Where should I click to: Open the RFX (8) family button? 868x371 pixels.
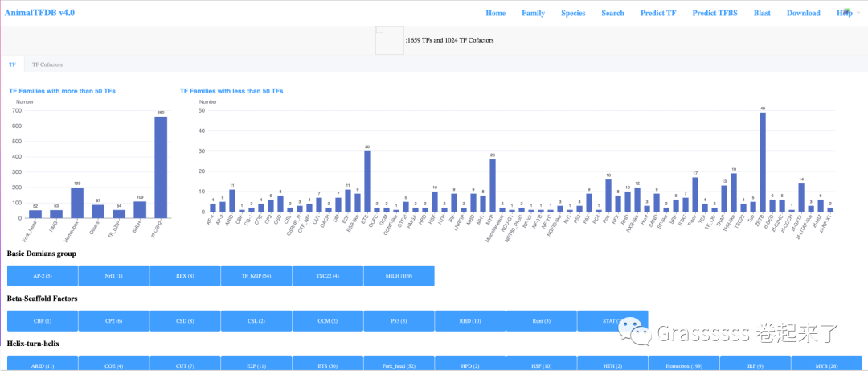[x=185, y=275]
